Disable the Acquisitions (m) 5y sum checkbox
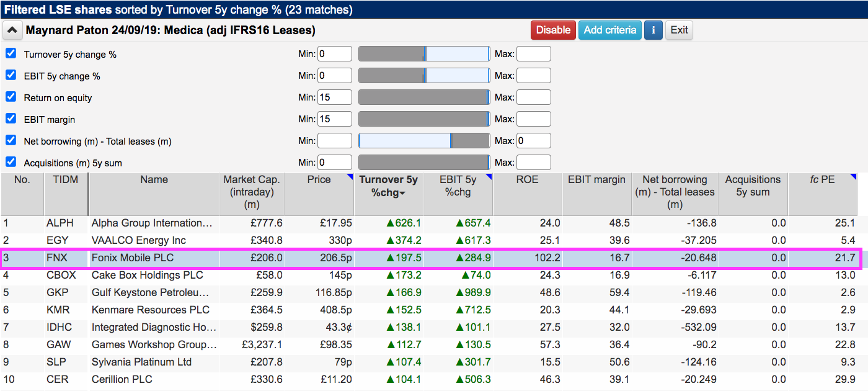This screenshot has height=391, width=868. click(11, 162)
